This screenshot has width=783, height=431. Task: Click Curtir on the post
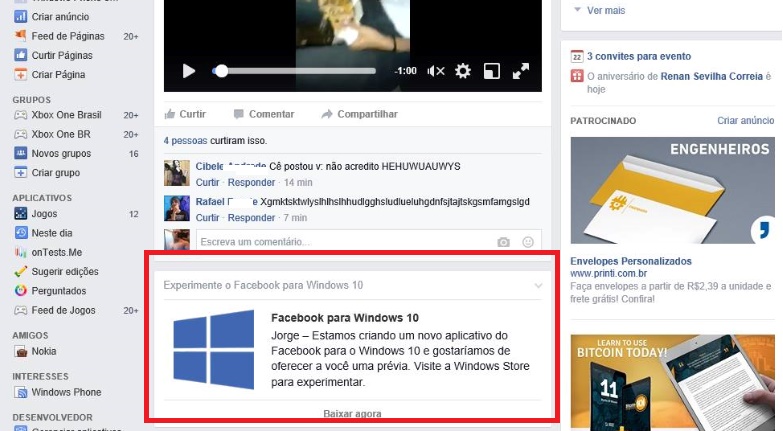click(185, 114)
